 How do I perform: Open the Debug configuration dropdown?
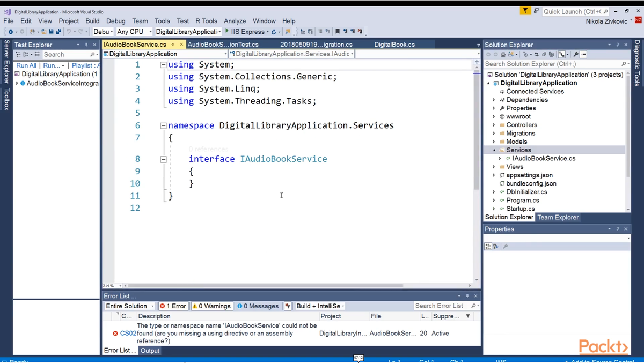[x=103, y=32]
